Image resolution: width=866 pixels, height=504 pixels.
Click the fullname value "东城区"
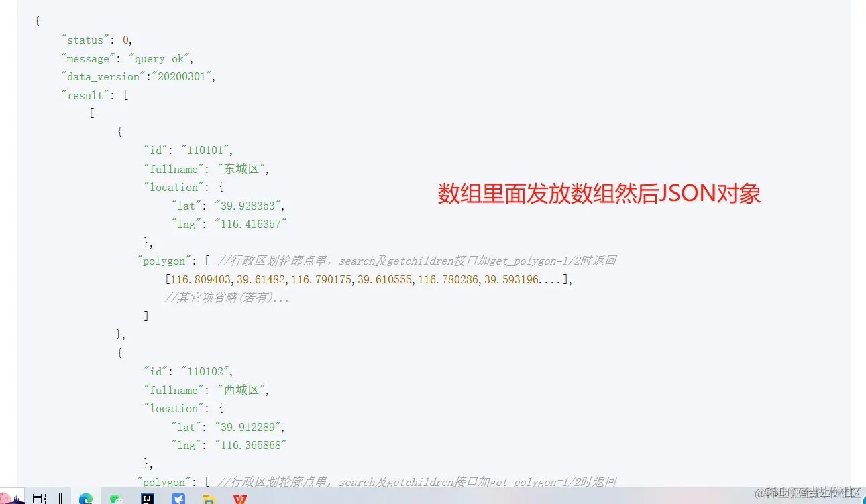pyautogui.click(x=242, y=170)
